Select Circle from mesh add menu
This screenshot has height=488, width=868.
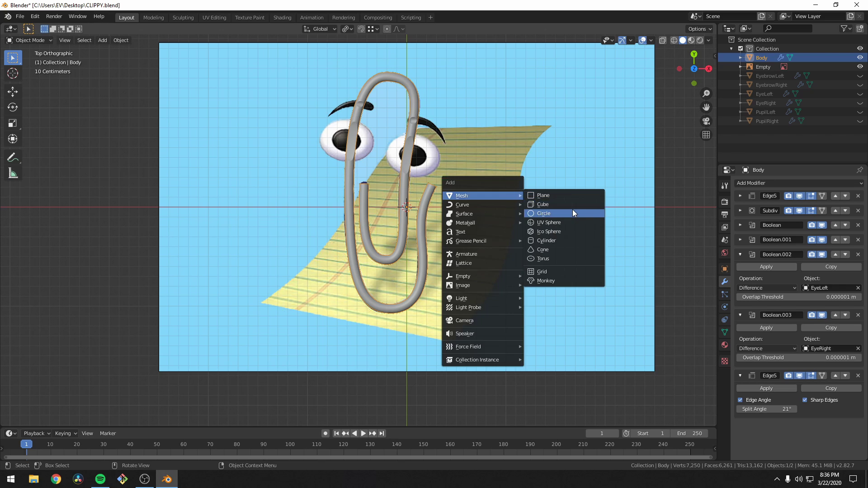click(x=544, y=213)
